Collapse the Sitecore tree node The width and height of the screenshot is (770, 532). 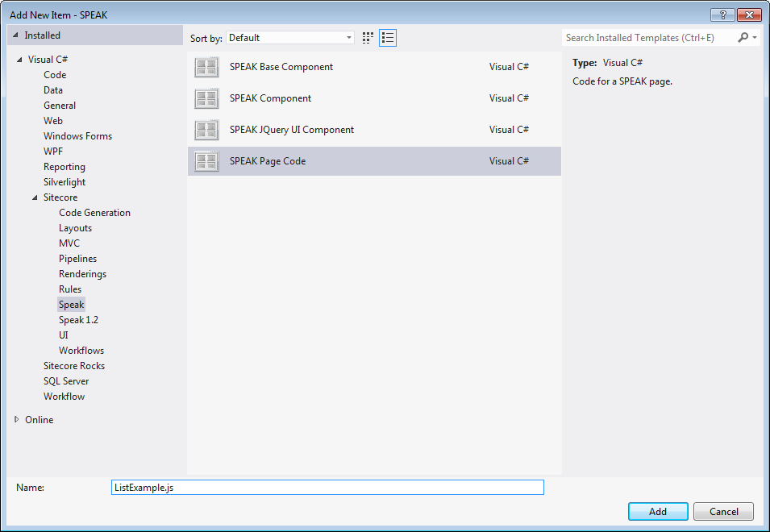[x=35, y=197]
